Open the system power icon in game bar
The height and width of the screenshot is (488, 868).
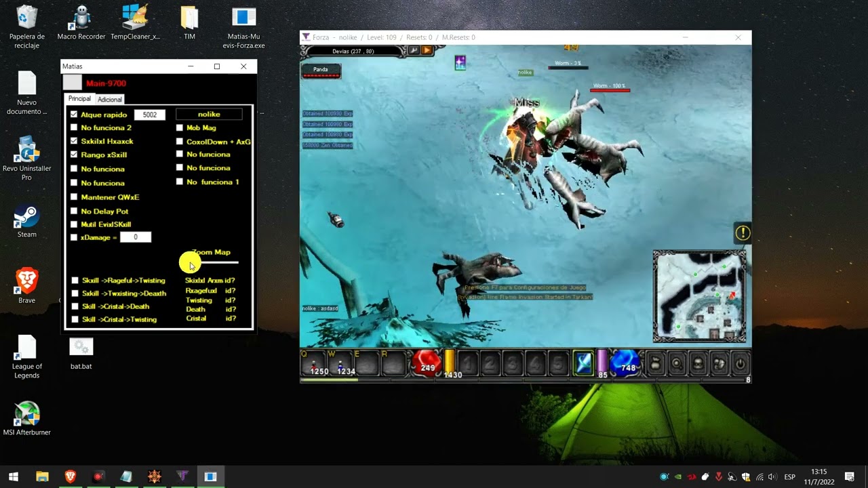tap(740, 364)
